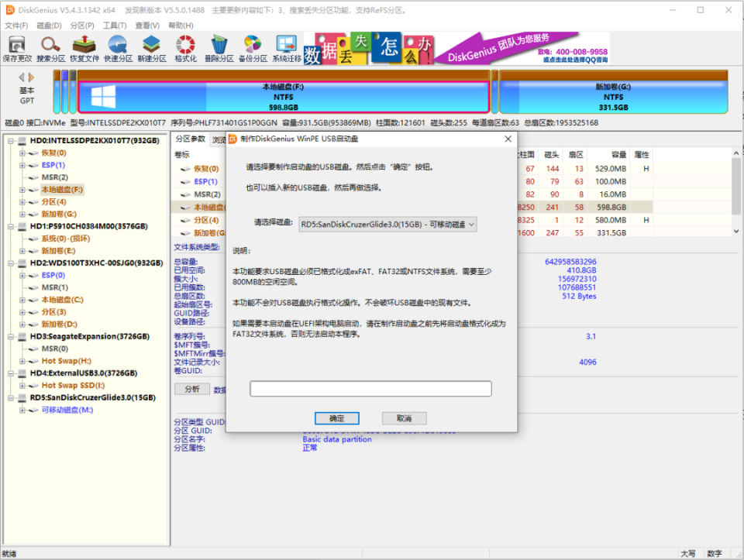
Task: Expand the 恢复(0) partition node
Action: click(22, 153)
